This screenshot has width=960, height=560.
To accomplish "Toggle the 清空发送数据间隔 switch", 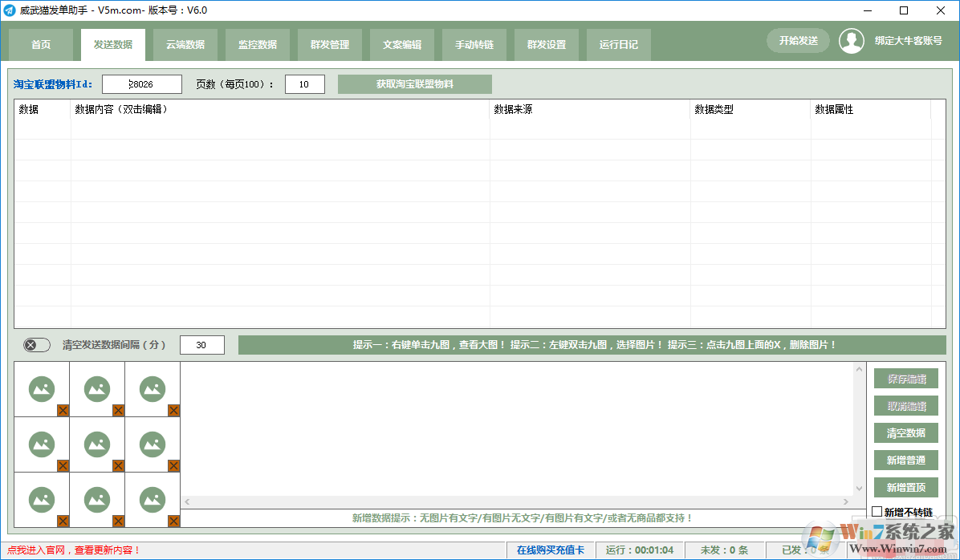I will click(36, 345).
